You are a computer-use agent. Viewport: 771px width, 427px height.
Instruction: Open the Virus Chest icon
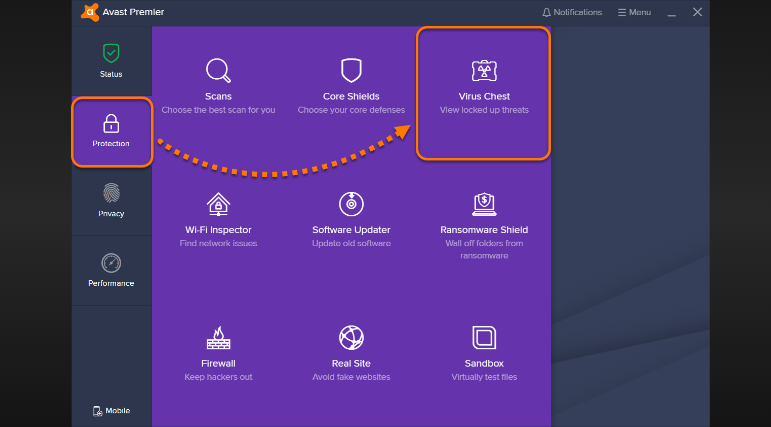click(484, 70)
